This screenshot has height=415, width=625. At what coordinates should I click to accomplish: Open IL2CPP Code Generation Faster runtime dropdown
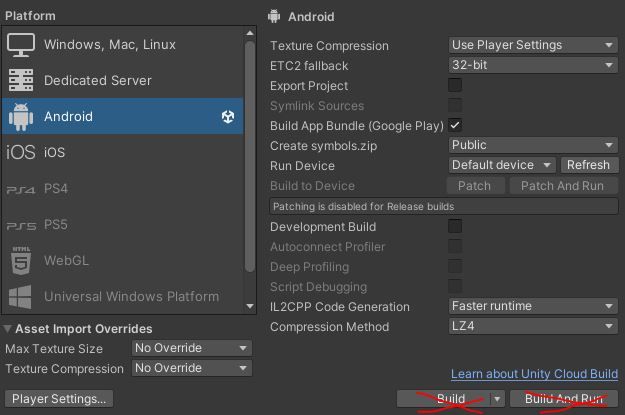click(x=533, y=306)
